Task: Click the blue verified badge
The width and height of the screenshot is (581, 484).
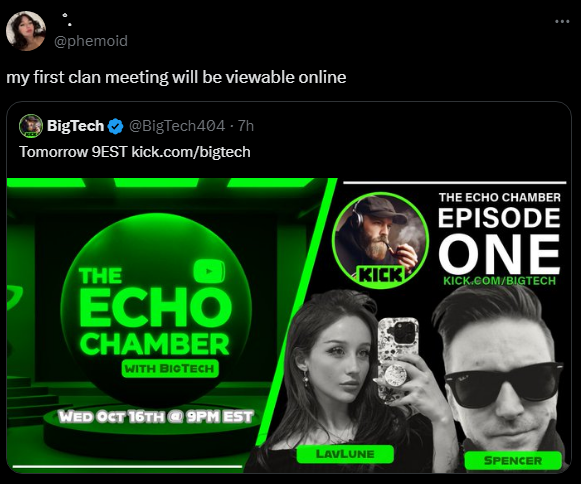Action: (x=115, y=126)
